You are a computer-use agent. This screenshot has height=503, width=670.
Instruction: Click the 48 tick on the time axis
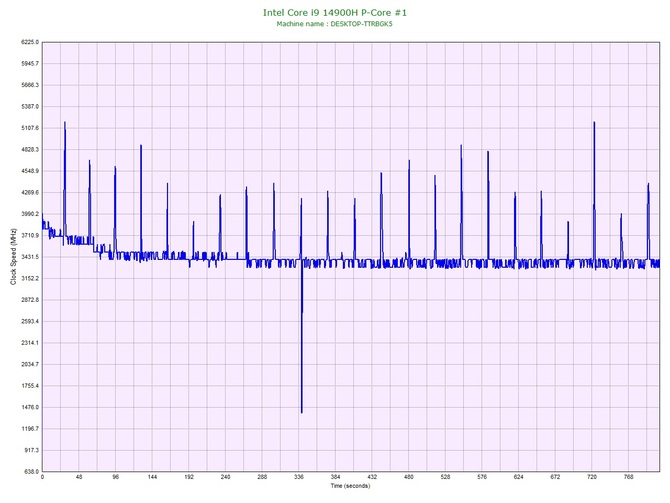click(79, 477)
